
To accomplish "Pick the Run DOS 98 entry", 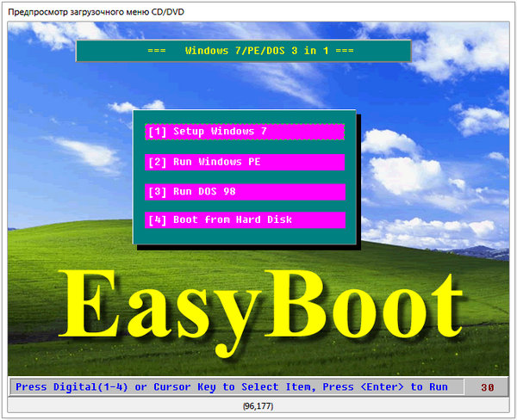I will point(245,191).
